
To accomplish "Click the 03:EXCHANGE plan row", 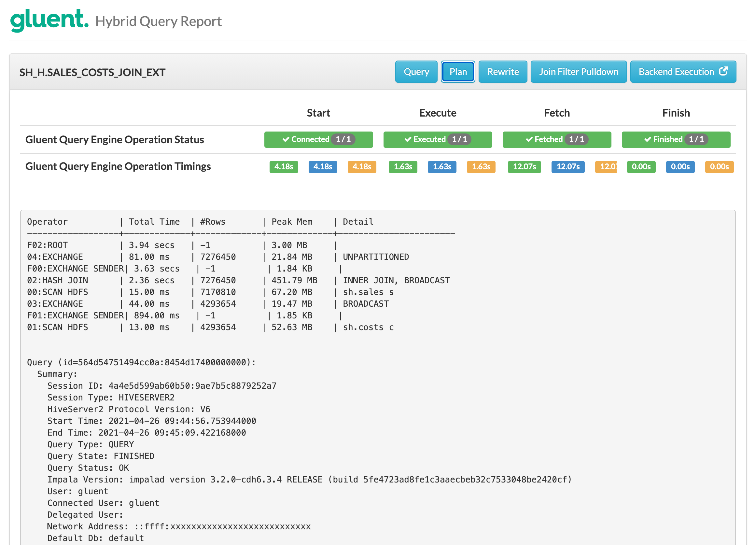I will click(x=208, y=304).
